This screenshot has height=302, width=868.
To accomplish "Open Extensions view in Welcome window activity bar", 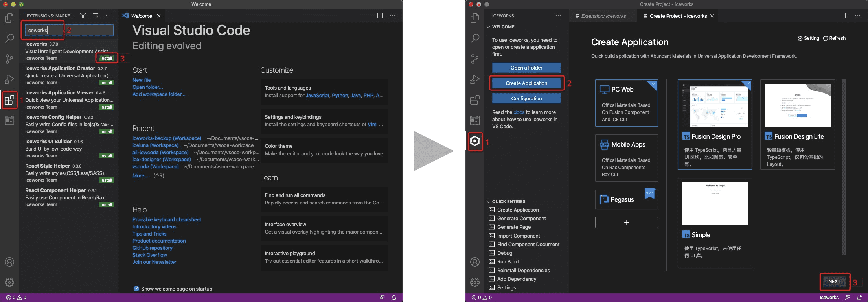I will 9,100.
